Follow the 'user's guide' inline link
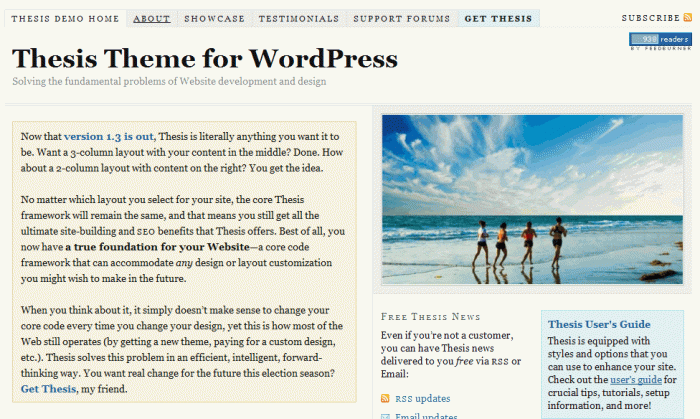 coord(636,380)
